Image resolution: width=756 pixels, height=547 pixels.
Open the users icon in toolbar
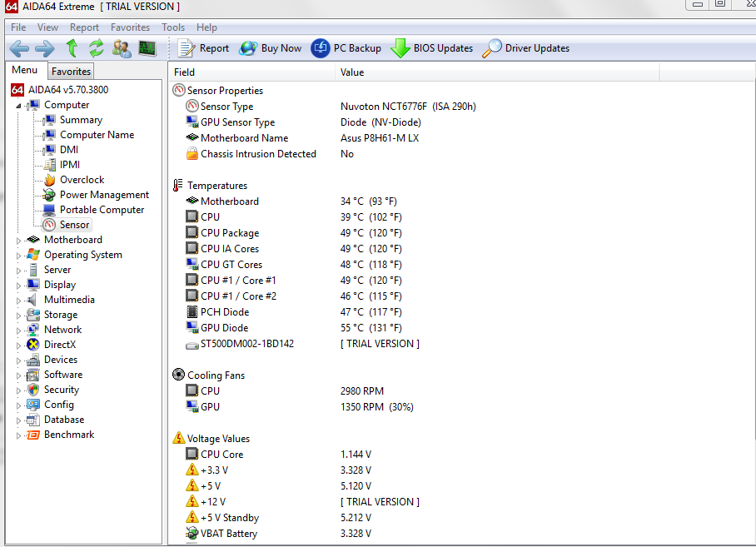(x=122, y=48)
